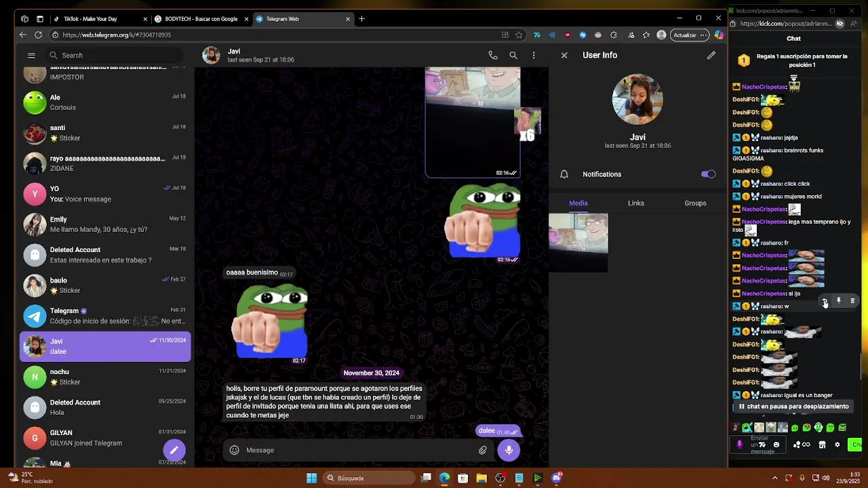Click the 'oaaaa buenisimo' message
Screen dimensions: 868x488
[260, 272]
